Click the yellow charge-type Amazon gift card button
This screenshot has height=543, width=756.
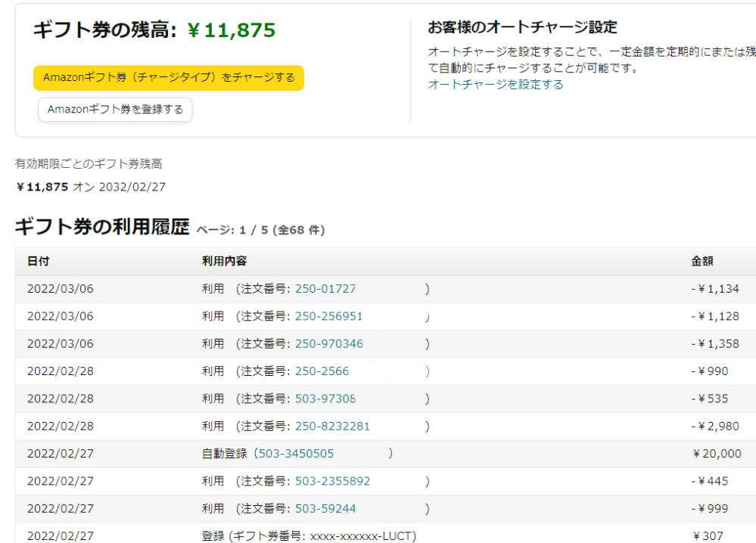pos(168,78)
